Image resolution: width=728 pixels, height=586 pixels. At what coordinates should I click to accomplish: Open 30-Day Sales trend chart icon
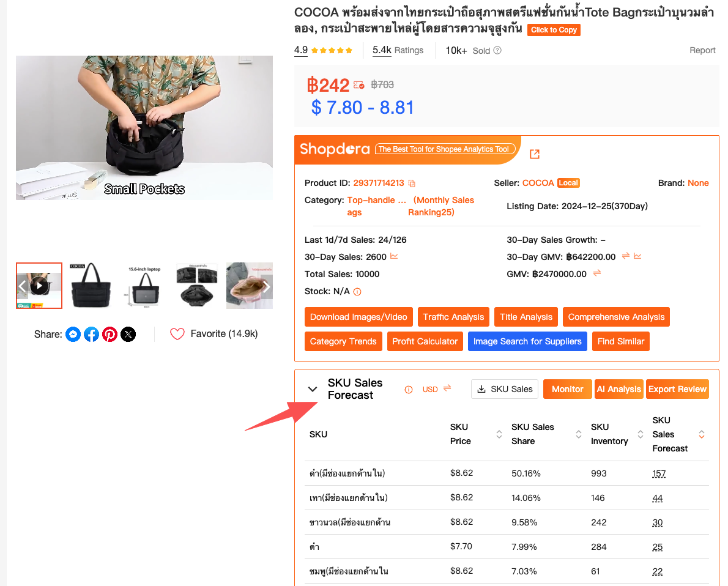tap(394, 256)
